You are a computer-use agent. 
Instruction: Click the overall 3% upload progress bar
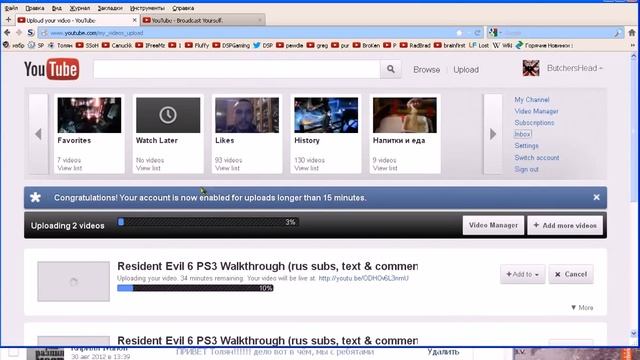[208, 222]
